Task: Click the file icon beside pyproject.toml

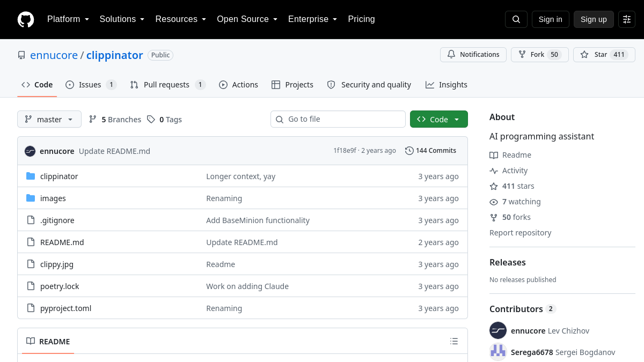Action: [x=31, y=308]
